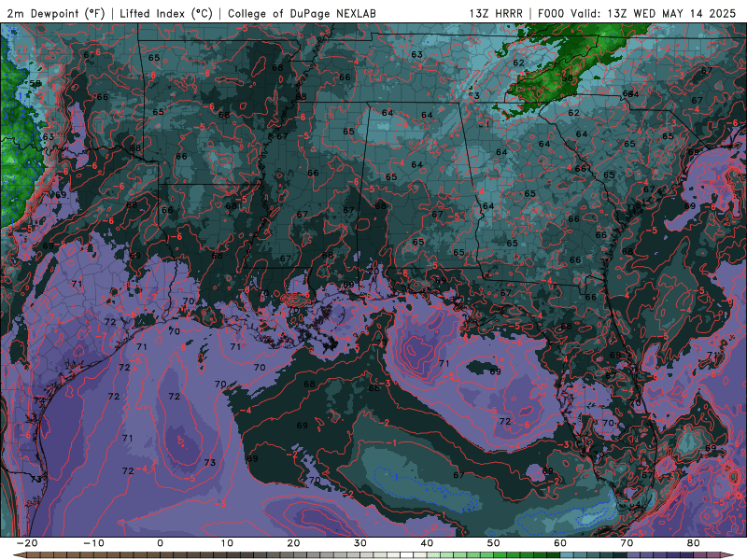
Task: Click the 70 label on the color scale
Action: point(627,543)
